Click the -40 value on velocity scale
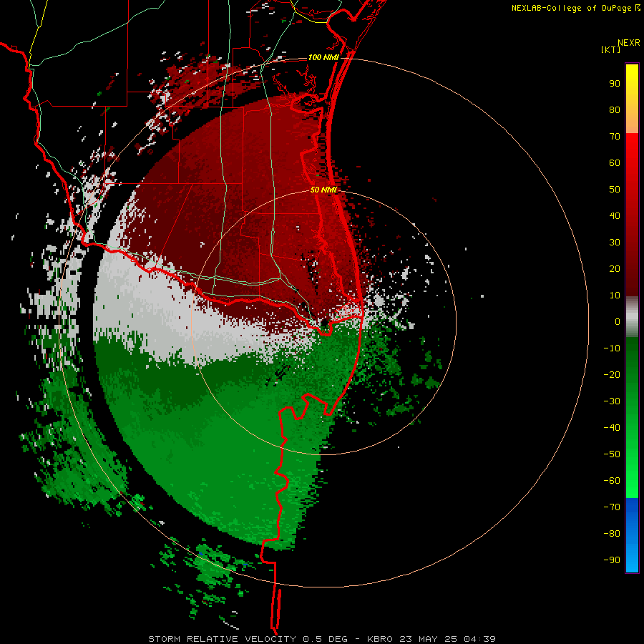Viewport: 644px width, 644px height. (612, 428)
